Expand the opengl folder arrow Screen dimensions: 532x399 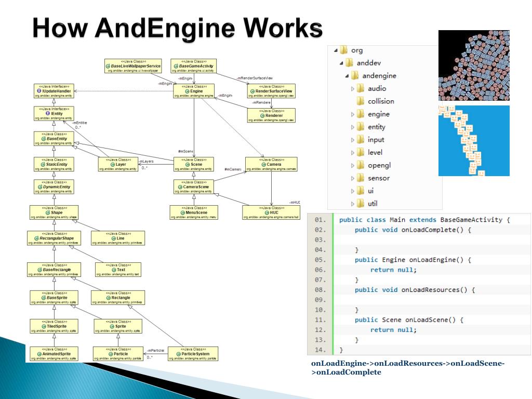(353, 166)
